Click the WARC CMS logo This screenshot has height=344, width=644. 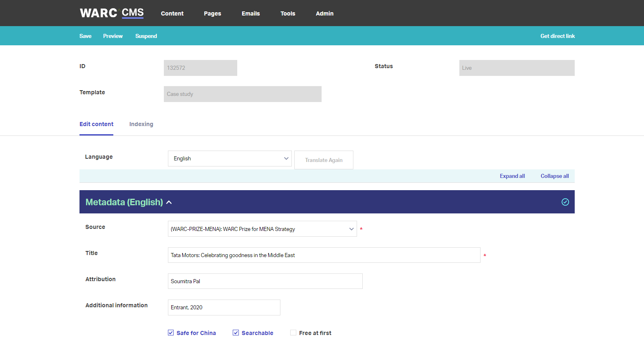click(x=112, y=13)
